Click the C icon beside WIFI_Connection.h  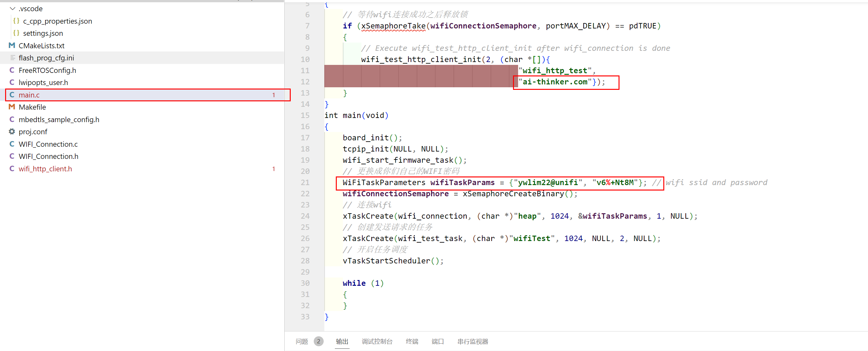point(12,156)
